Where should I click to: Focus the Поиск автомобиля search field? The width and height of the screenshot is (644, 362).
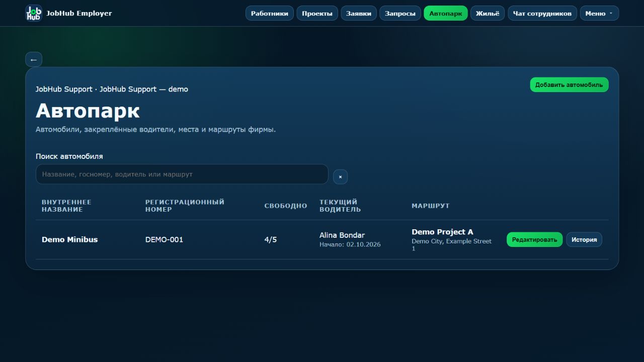point(182,174)
